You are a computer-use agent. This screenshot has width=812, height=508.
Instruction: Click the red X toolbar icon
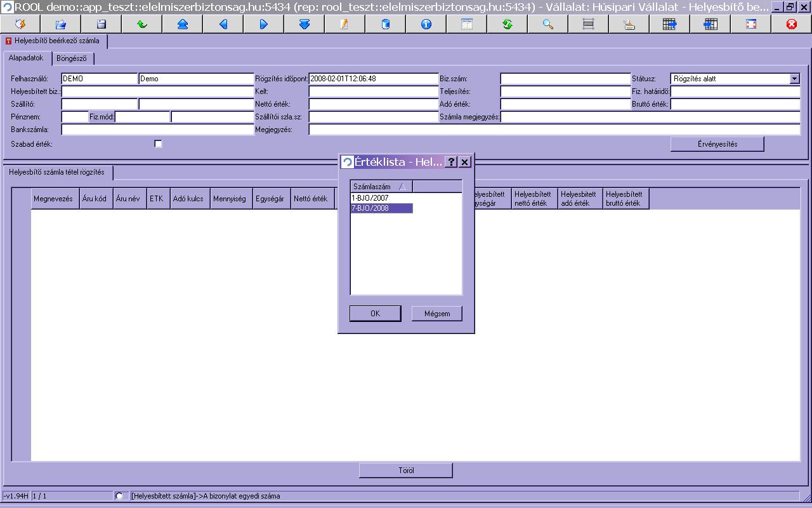(x=791, y=24)
